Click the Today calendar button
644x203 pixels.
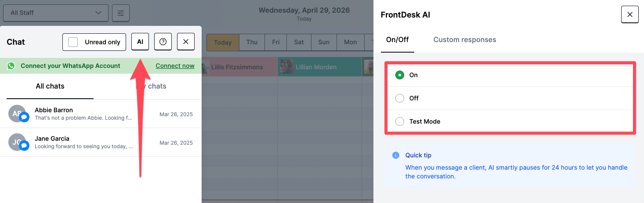click(x=223, y=43)
